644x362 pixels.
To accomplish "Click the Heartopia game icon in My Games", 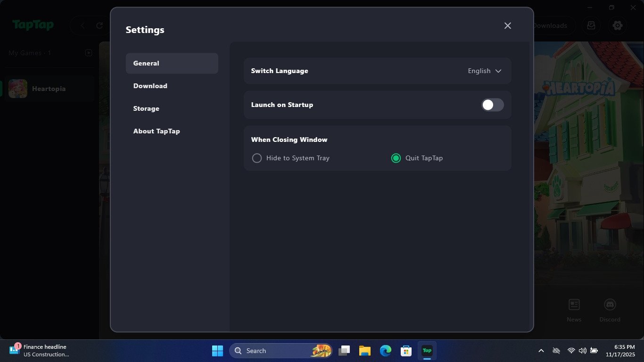I will click(x=17, y=88).
